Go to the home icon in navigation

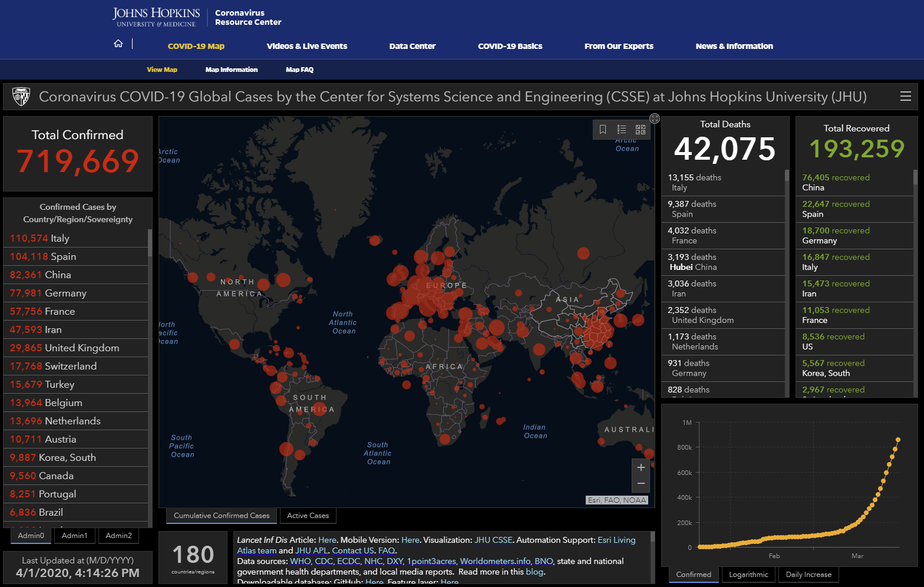point(118,44)
